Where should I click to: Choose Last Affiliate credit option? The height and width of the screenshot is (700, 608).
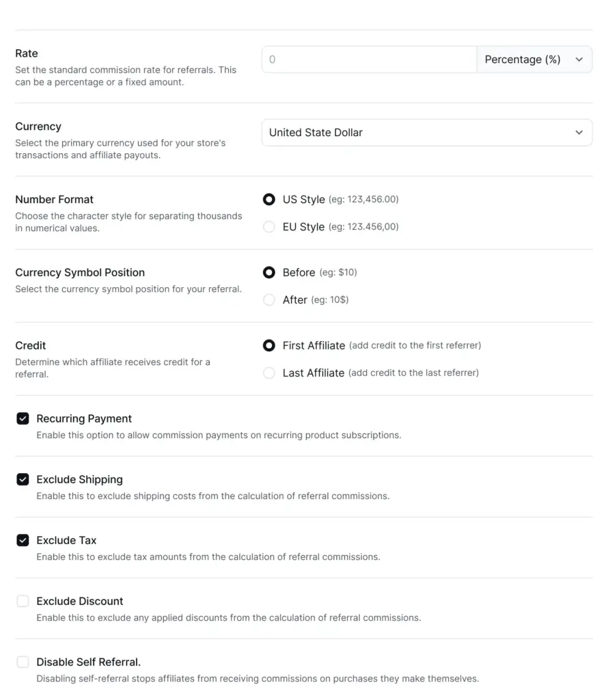269,373
